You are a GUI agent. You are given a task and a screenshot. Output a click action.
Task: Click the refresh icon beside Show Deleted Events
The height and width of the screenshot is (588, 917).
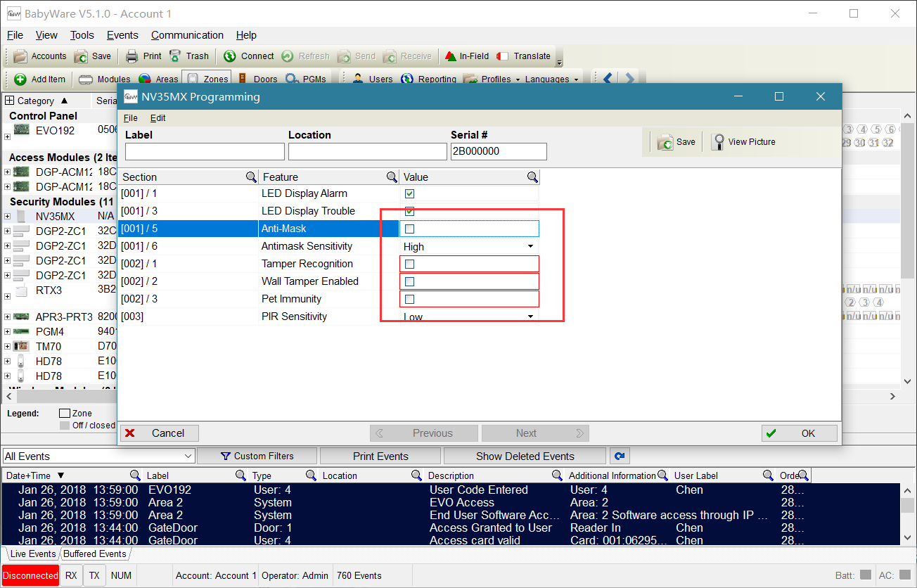[619, 456]
